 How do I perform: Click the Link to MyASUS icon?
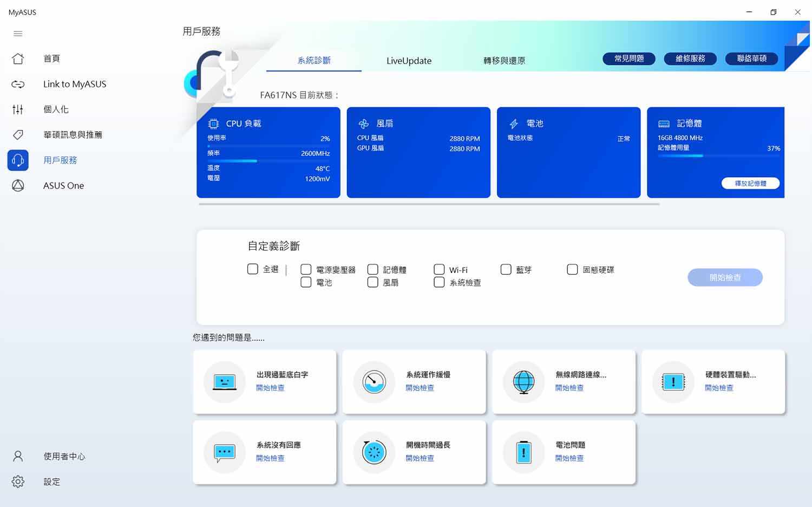18,84
